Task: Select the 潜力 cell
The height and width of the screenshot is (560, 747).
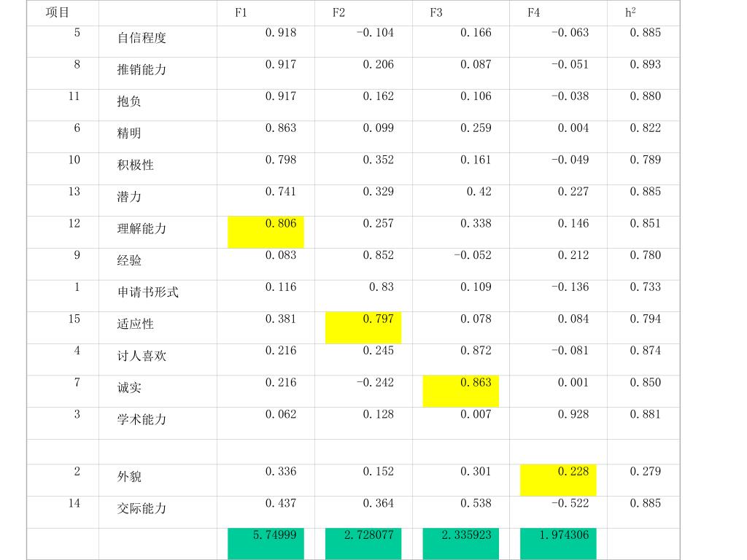Action: [158, 201]
